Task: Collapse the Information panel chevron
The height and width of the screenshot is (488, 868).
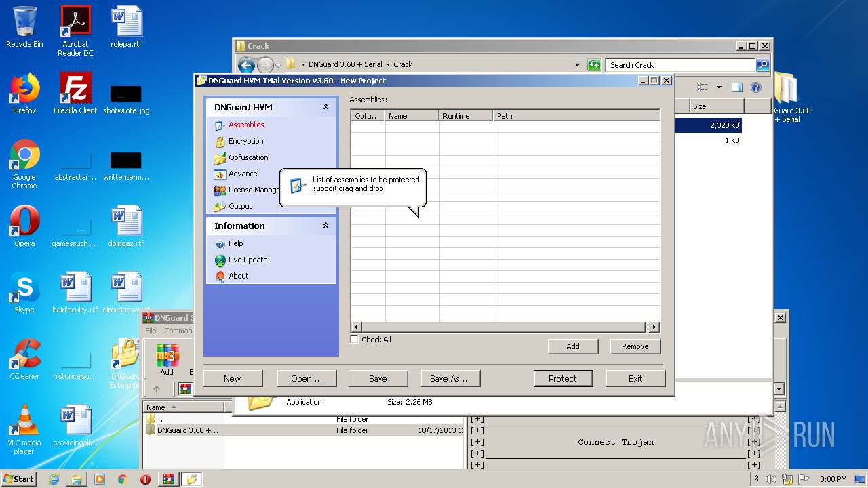Action: pos(325,226)
